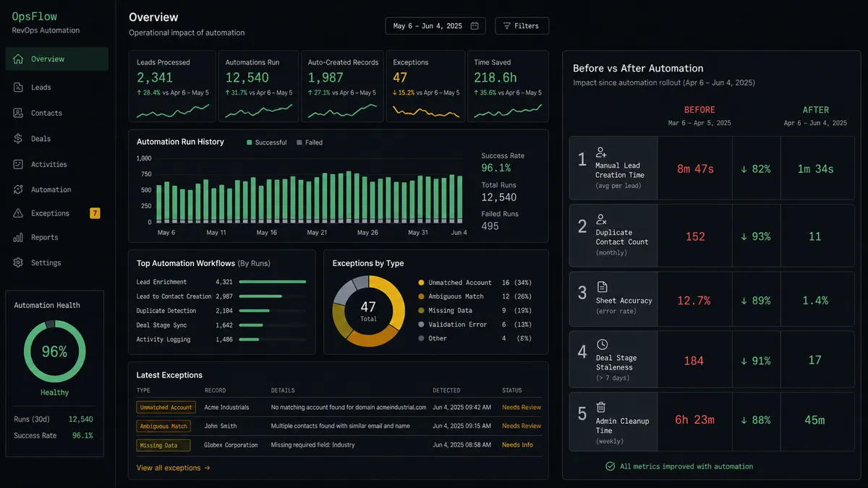The width and height of the screenshot is (868, 488).
Task: Open the Exceptions 47 metric card
Action: click(425, 86)
